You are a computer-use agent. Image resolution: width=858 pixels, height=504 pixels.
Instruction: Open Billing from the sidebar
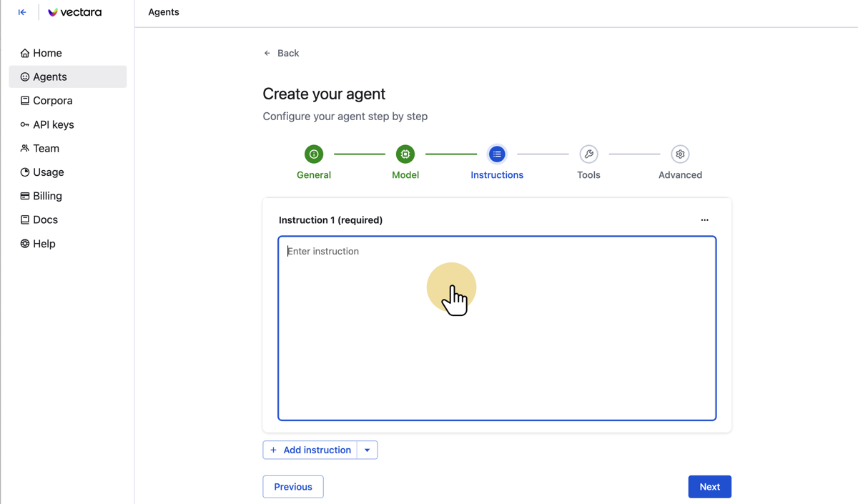tap(47, 196)
